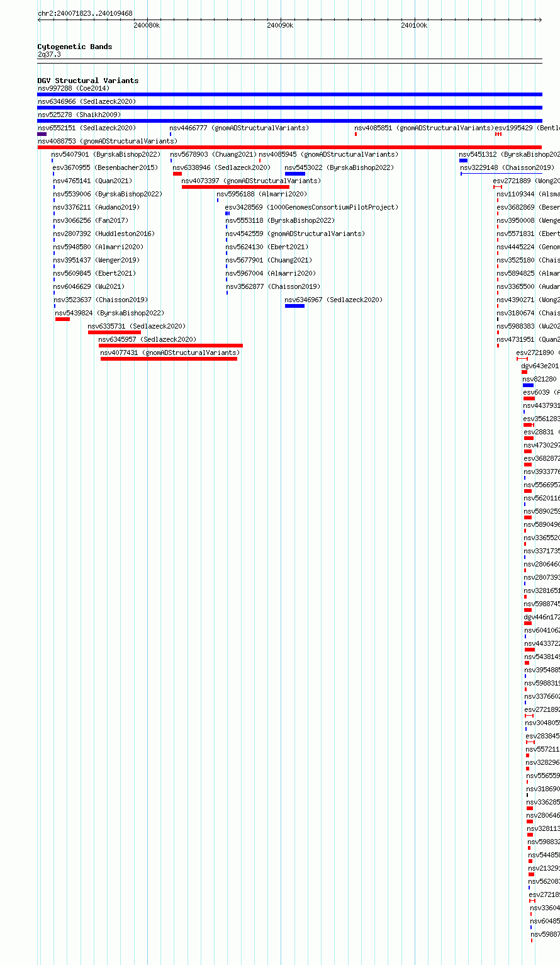Open nsv6335731 (Sedlazeck2020) variant
This screenshot has height=965, width=560.
[137, 326]
